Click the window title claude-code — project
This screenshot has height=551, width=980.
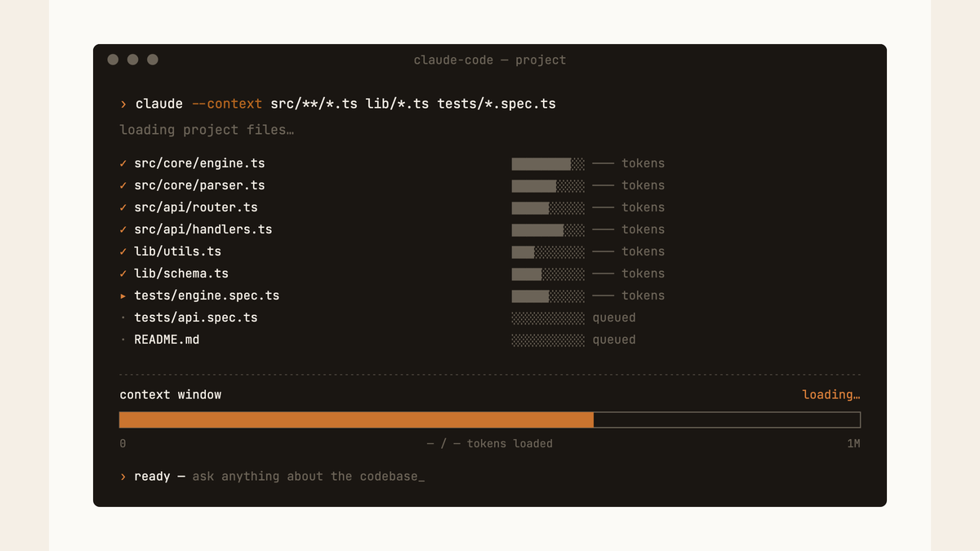click(490, 60)
